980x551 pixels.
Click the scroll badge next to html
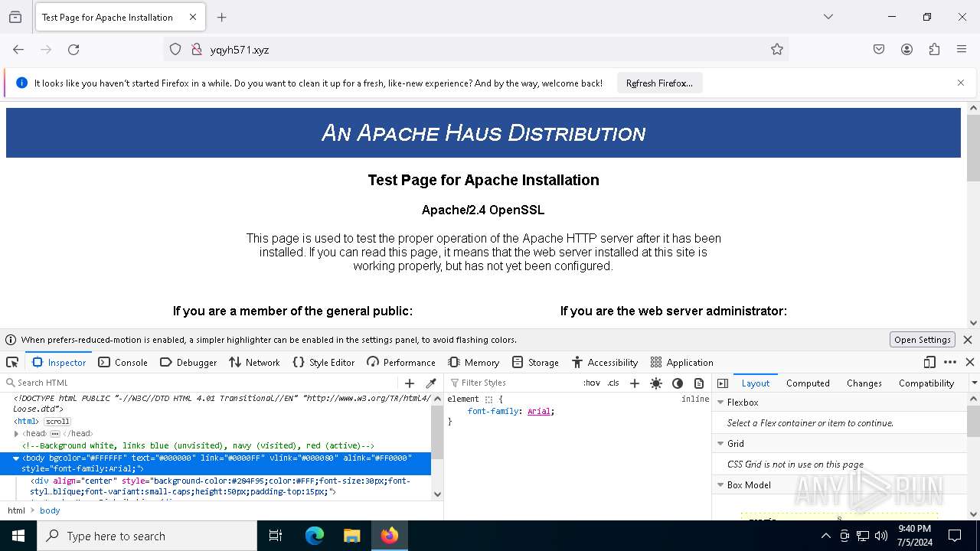tap(57, 421)
